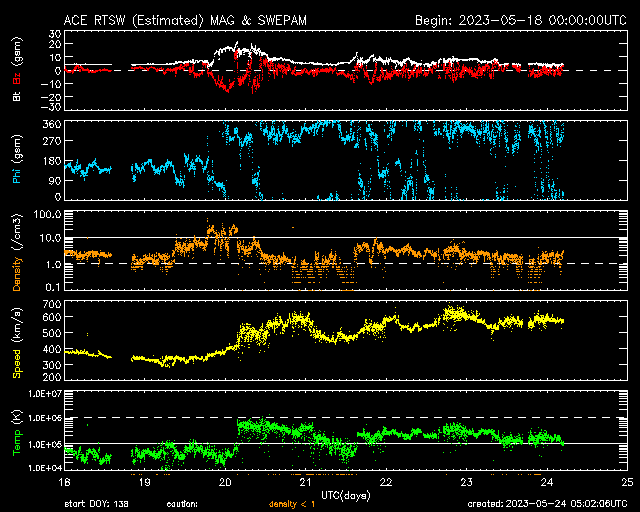640x512 pixels.
Task: Click the 'Begin: 2023-05-18 00:00:00UTC' text
Action: pyautogui.click(x=521, y=20)
